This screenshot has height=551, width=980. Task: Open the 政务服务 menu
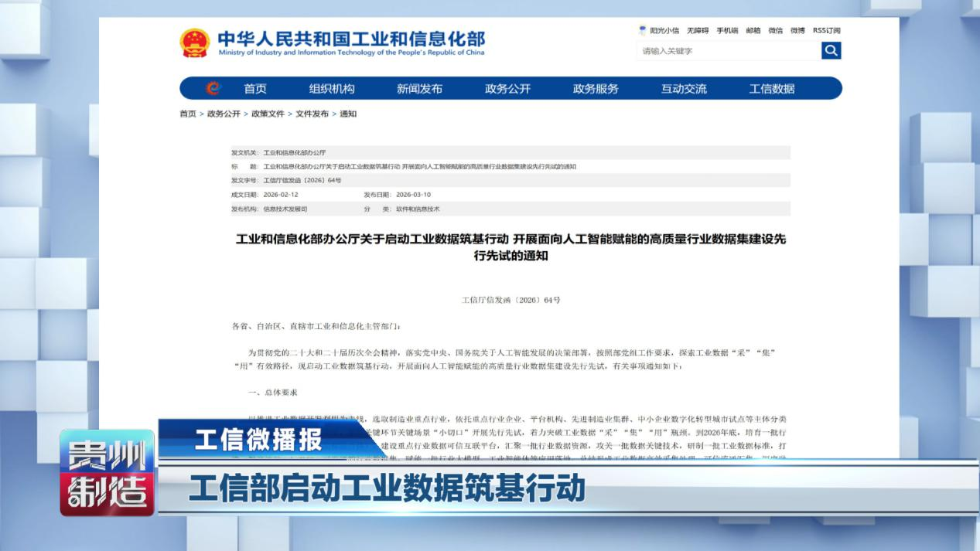[x=596, y=89]
